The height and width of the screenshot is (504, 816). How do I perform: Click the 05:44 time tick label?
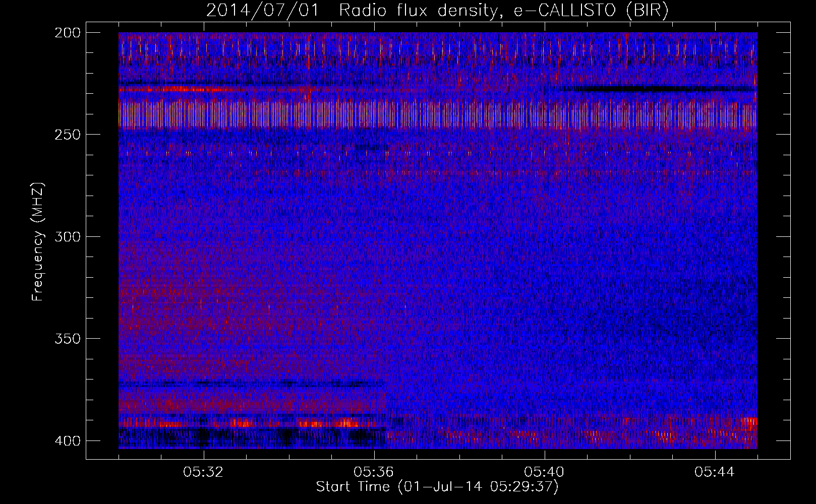pyautogui.click(x=715, y=472)
